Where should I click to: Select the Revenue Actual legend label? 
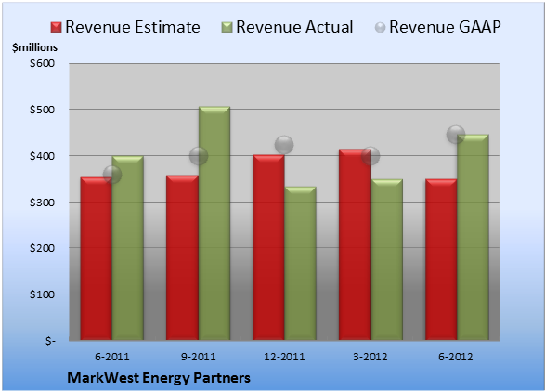coord(294,27)
